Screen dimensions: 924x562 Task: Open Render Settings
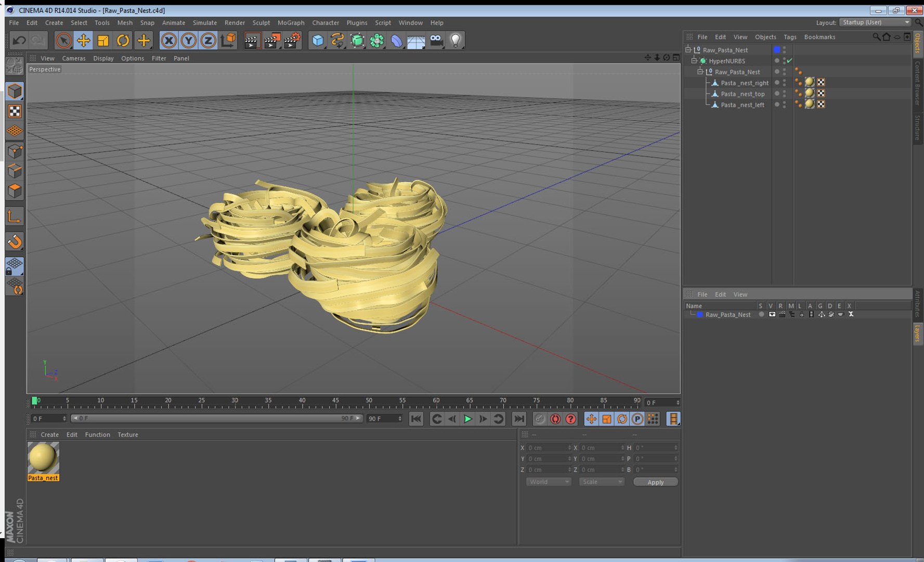click(x=293, y=40)
